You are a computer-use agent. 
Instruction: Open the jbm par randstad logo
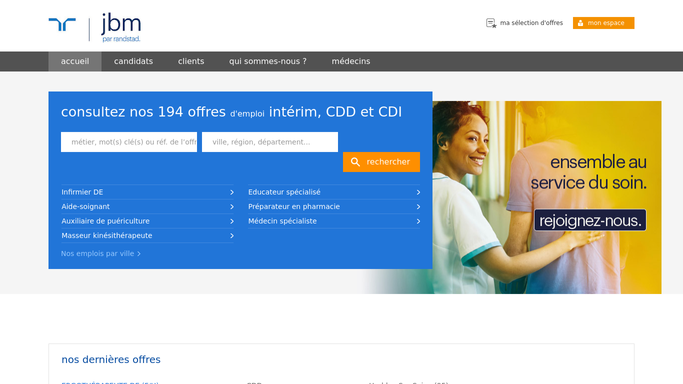[121, 27]
